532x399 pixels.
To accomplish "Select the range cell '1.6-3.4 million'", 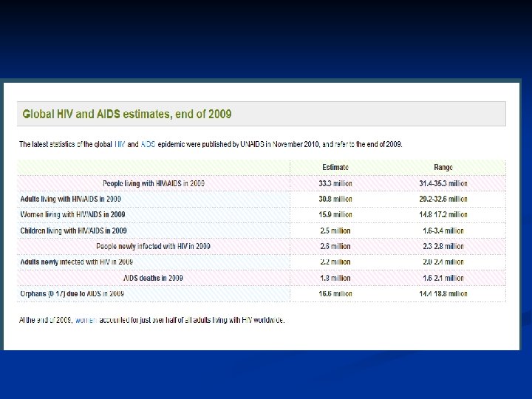I will pyautogui.click(x=443, y=231).
